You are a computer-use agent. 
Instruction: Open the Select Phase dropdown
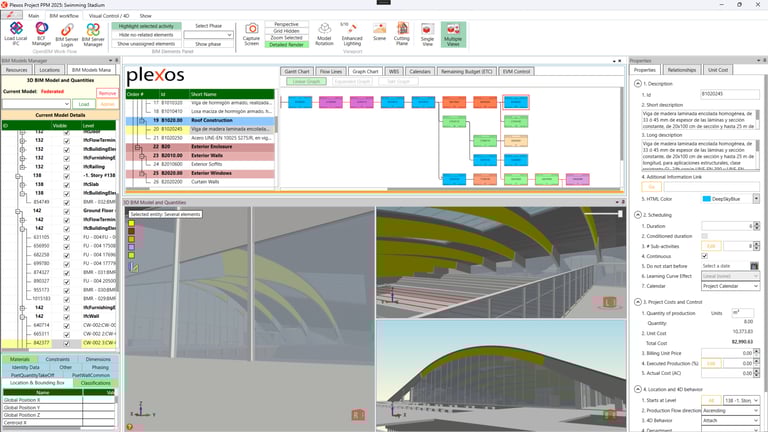coord(208,35)
